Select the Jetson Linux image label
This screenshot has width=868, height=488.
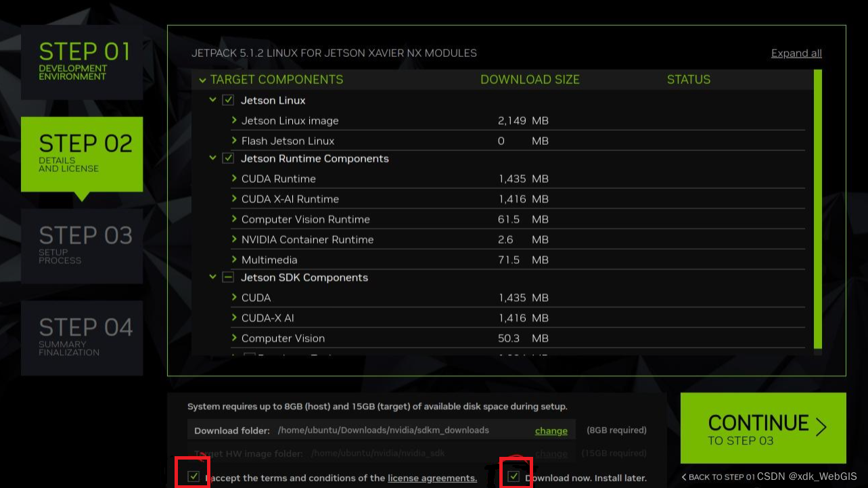290,120
